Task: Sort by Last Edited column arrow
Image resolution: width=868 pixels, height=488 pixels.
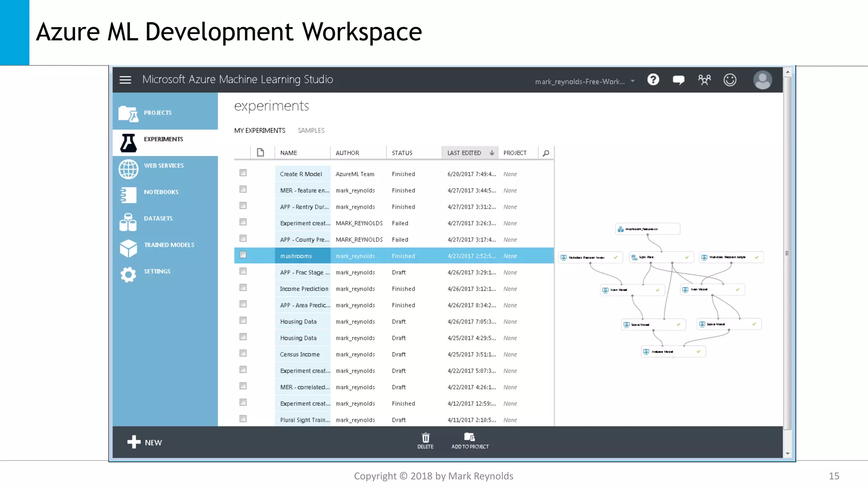Action: pos(492,153)
